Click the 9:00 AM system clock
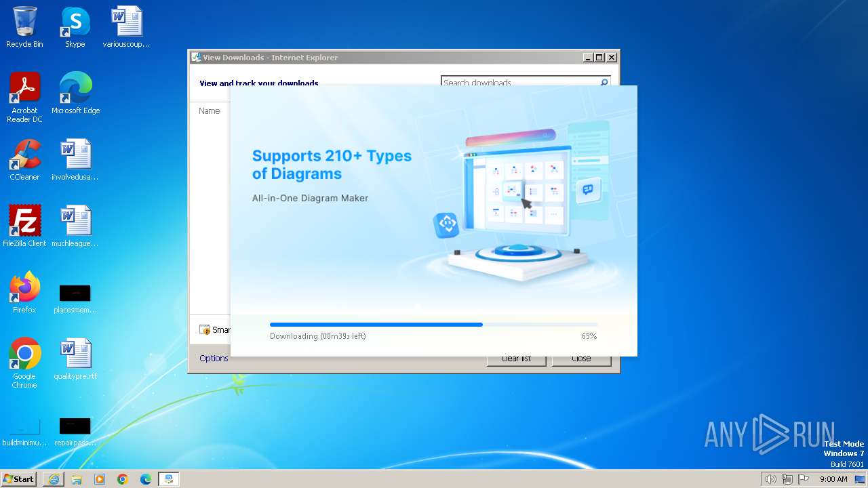 coord(833,479)
